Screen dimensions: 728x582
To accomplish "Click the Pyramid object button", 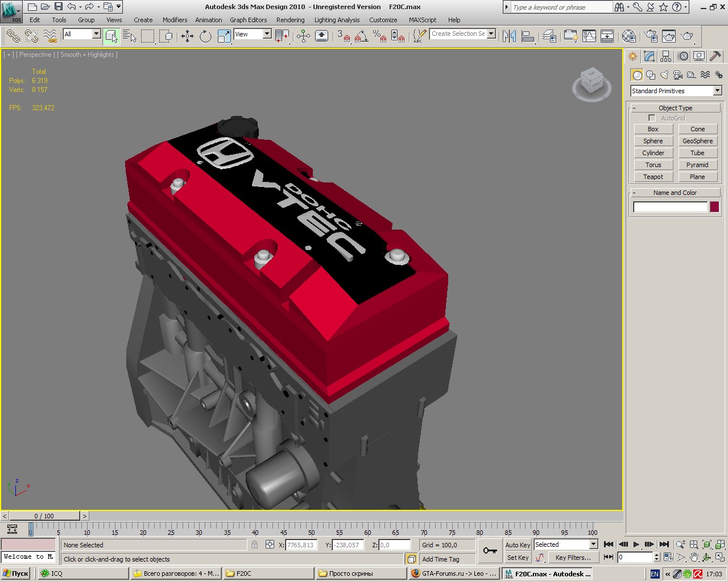I will [x=697, y=165].
